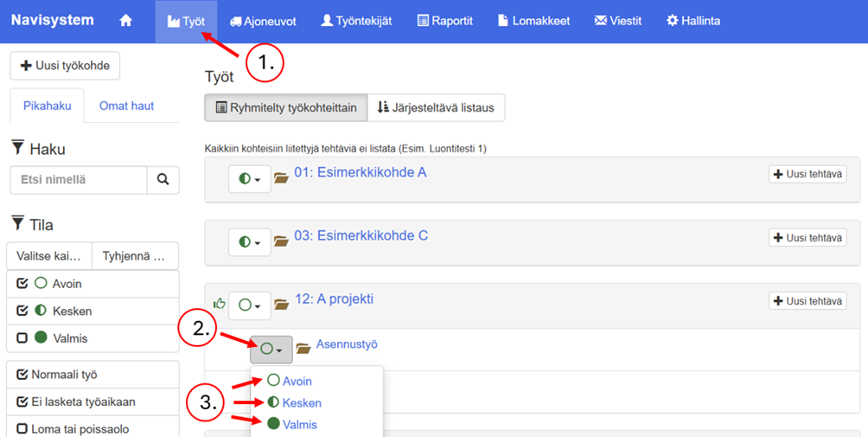
Task: Click folder icon beside 01: Esimerkkikohde A
Action: pyautogui.click(x=281, y=178)
